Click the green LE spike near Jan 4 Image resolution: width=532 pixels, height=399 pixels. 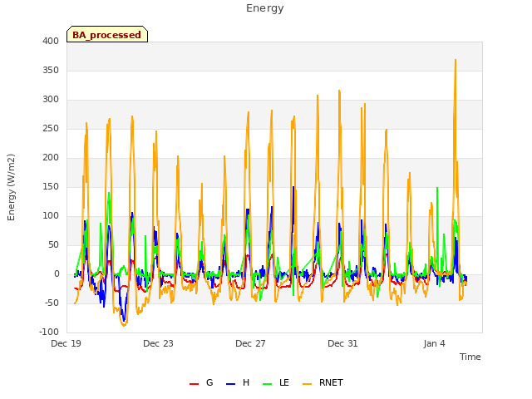pyautogui.click(x=437, y=188)
